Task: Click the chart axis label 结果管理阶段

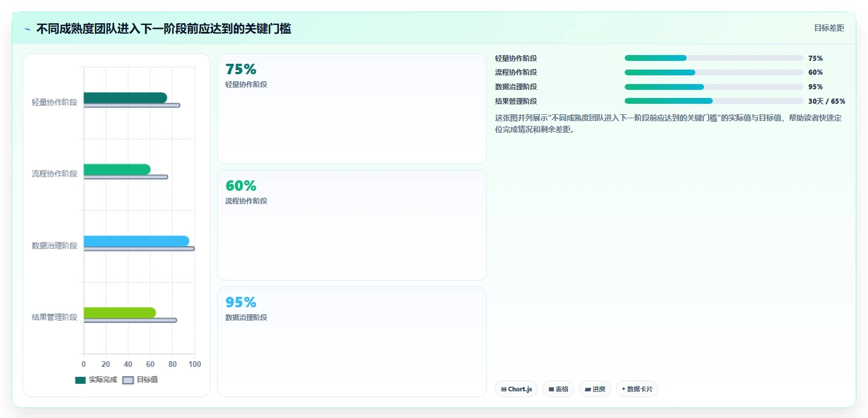Action: [54, 317]
